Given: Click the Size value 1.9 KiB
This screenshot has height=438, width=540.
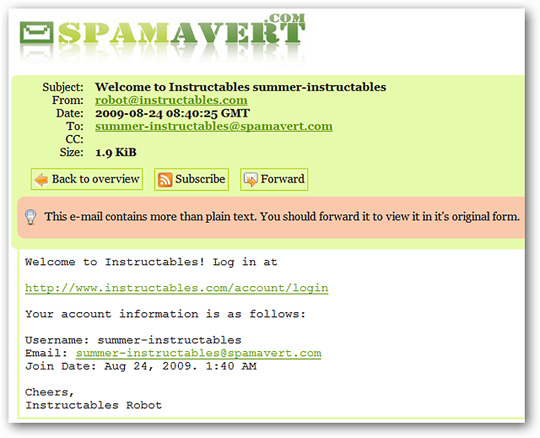Looking at the screenshot, I should (116, 152).
